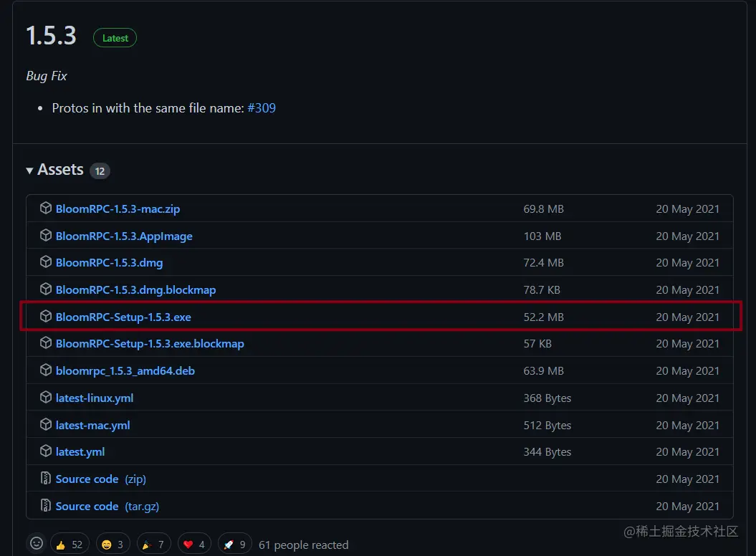Click the date of Source code (tar.gz)
Image resolution: width=756 pixels, height=556 pixels.
[687, 507]
